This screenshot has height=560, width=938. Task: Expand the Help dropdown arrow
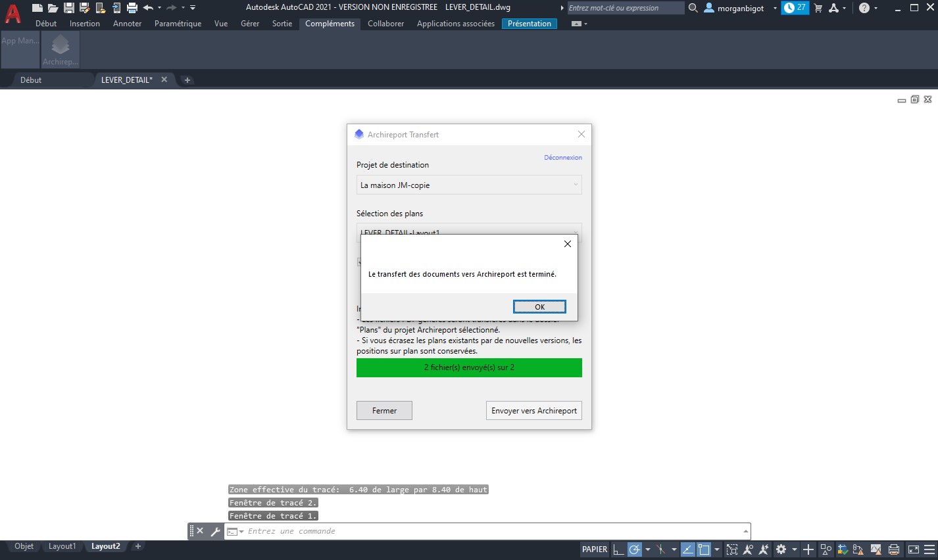876,8
